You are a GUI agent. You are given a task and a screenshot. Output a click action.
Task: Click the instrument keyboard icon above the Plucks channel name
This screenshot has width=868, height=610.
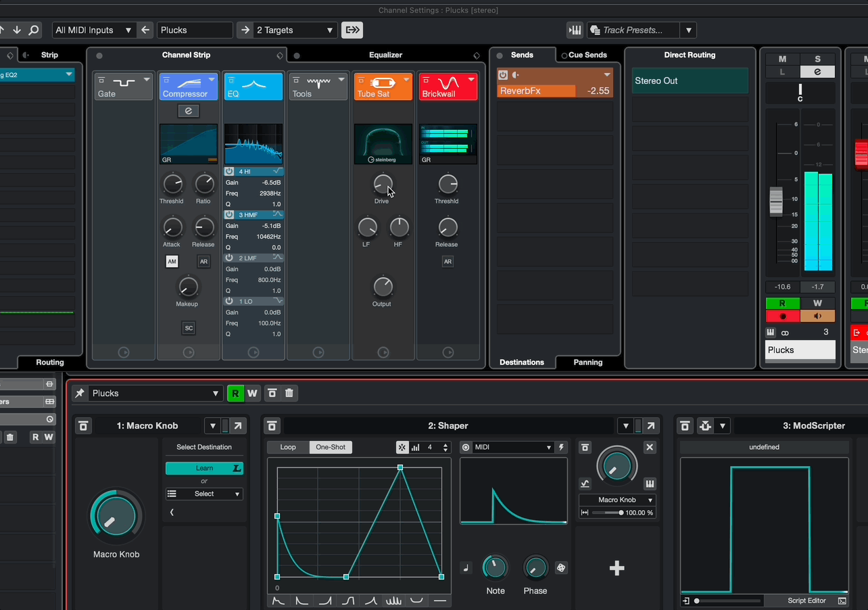[x=771, y=332]
